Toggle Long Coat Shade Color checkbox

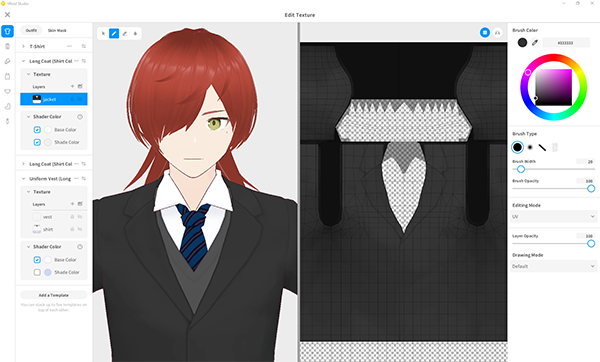click(x=37, y=142)
